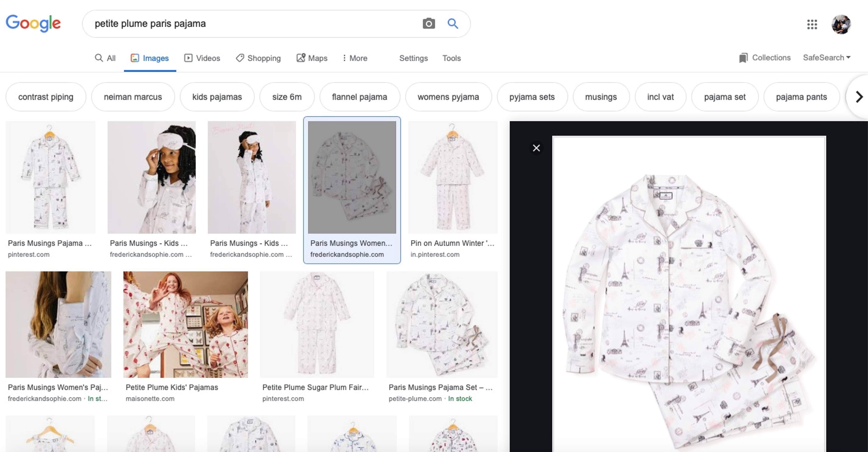Expand the SafeSearch dropdown
The image size is (868, 452).
click(826, 58)
